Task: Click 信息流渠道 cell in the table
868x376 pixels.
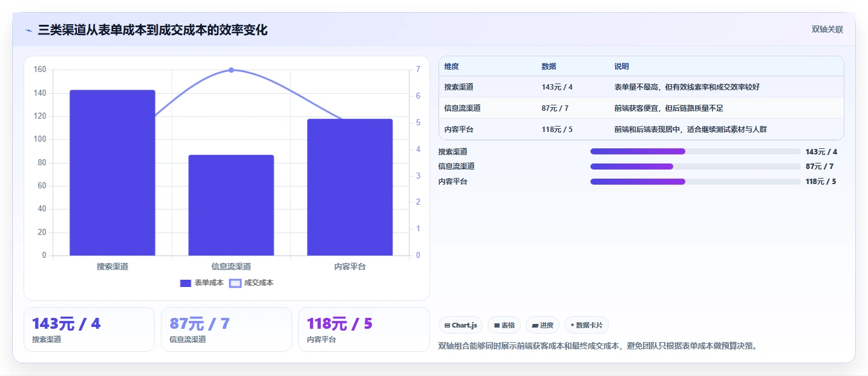Action: [462, 108]
